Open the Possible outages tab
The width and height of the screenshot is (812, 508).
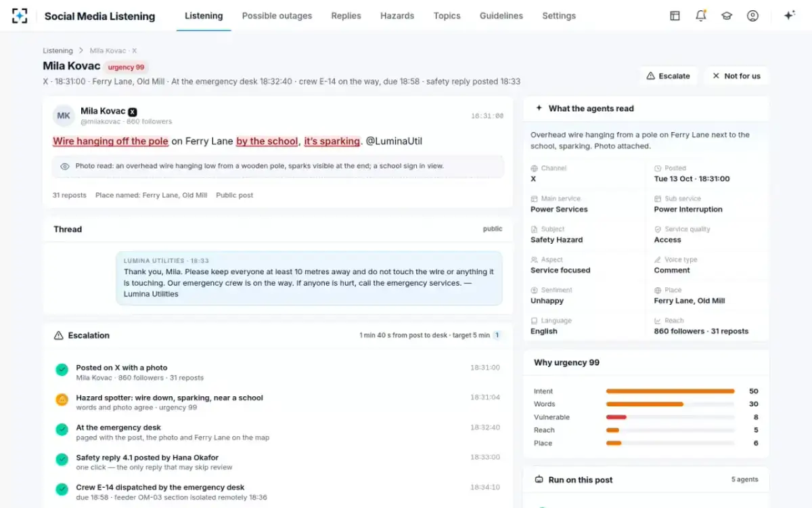click(277, 16)
